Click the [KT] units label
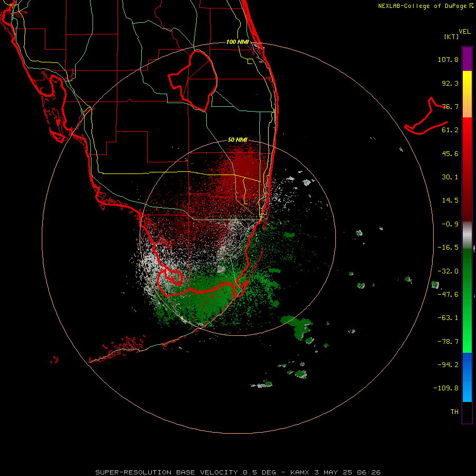This screenshot has width=476, height=476. click(x=452, y=36)
